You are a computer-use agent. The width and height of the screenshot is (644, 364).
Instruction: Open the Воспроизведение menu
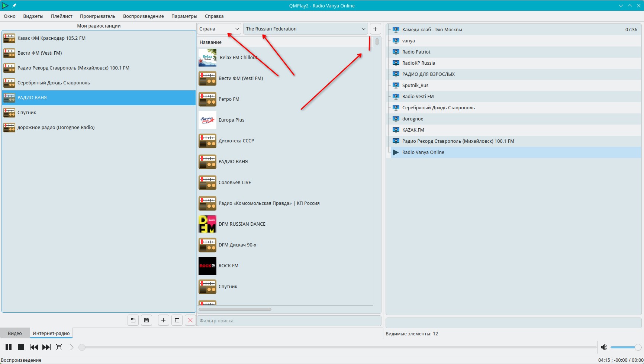coord(144,16)
